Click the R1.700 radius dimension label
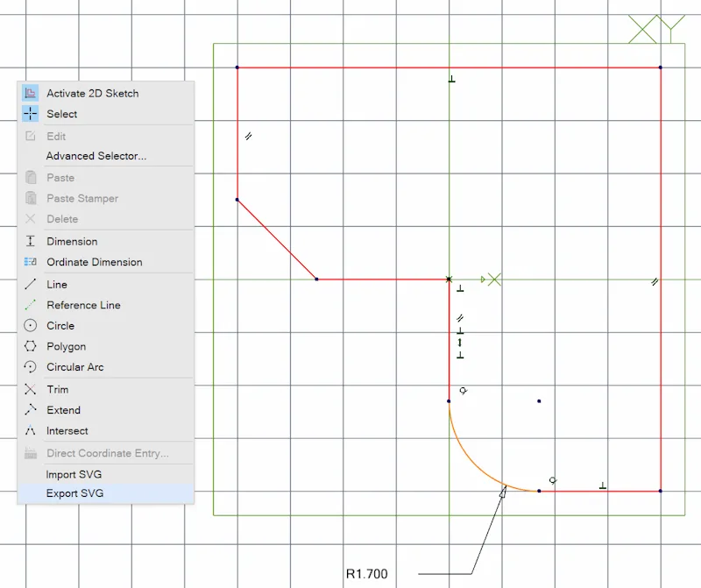Viewport: 701px width, 588px height. tap(366, 574)
